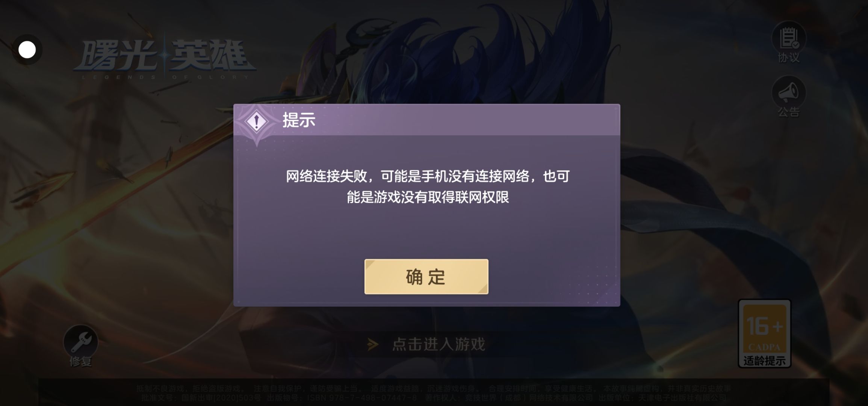This screenshot has height=406, width=868.
Task: Open the 公告 megaphone announcement icon
Action: [x=788, y=92]
